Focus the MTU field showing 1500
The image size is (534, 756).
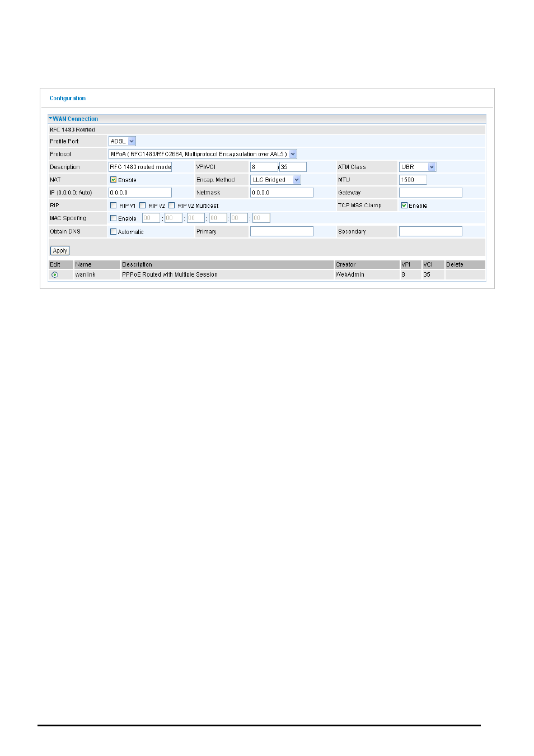coord(413,180)
